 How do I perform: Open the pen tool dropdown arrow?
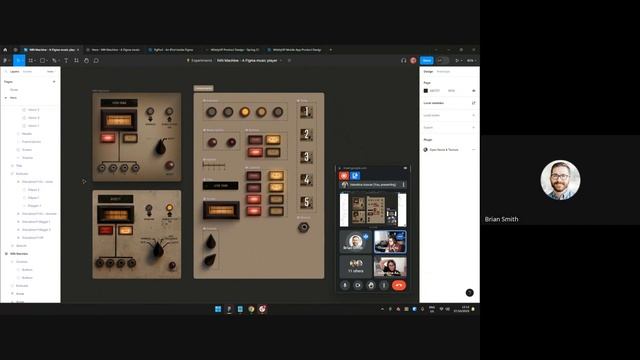point(58,60)
